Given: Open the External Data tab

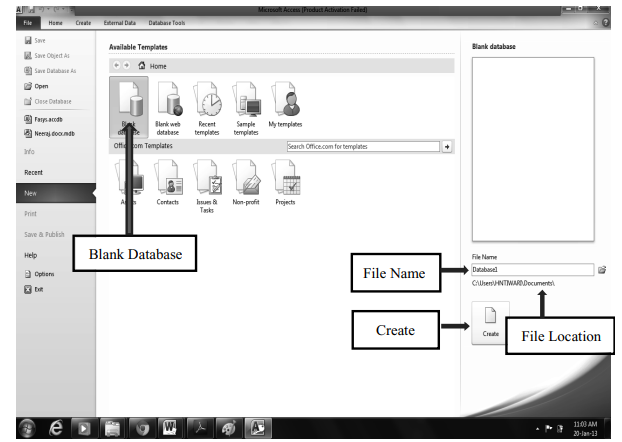Looking at the screenshot, I should [120, 22].
